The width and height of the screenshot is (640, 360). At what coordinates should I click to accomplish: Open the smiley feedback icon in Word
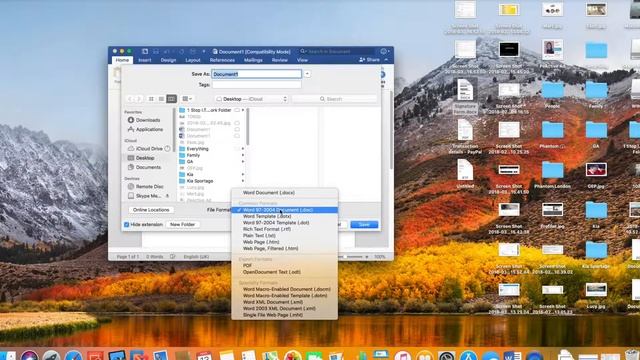tap(383, 51)
